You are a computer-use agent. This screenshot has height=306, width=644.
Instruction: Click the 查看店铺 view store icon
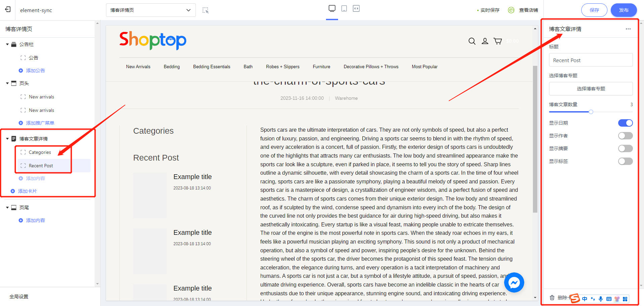pos(511,10)
